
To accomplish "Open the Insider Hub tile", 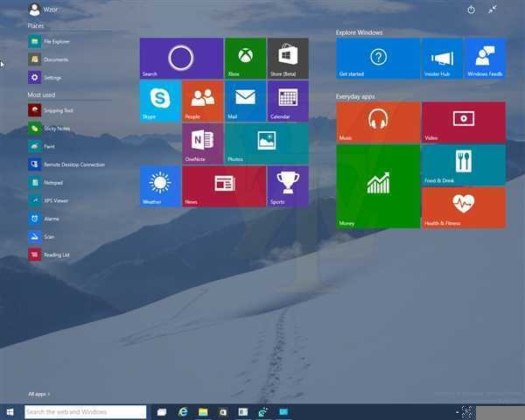I will [442, 59].
